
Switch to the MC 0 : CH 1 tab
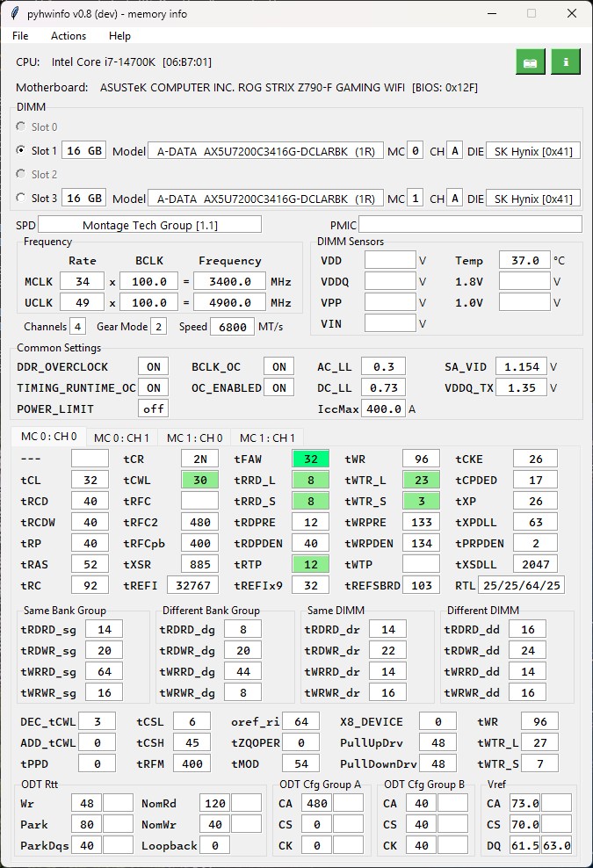[x=121, y=438]
